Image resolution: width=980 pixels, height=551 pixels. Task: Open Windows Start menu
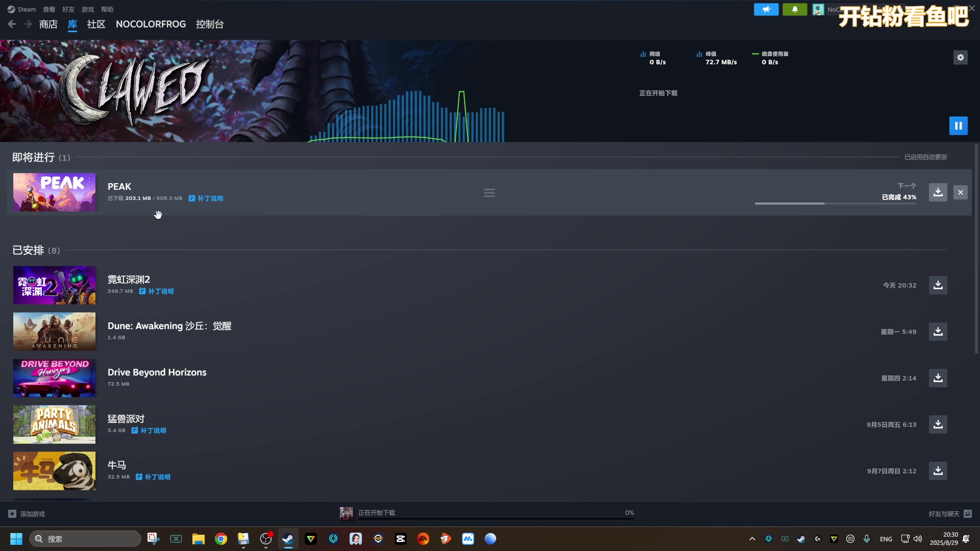tap(16, 539)
